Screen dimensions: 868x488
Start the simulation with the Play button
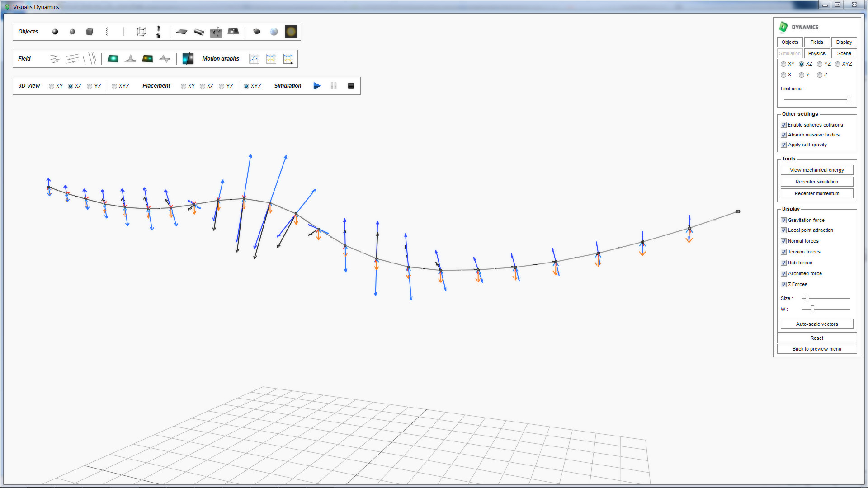(x=317, y=86)
